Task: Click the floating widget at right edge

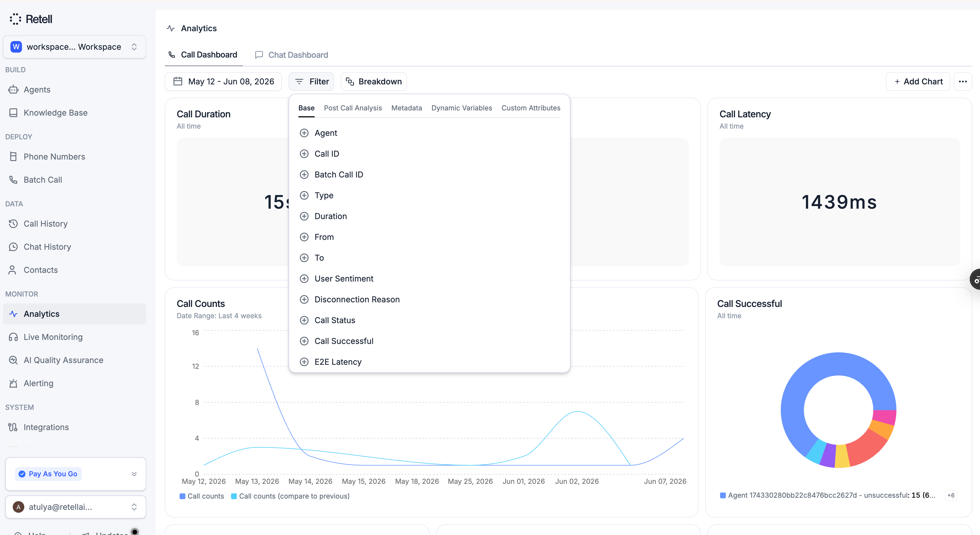Action: click(975, 279)
